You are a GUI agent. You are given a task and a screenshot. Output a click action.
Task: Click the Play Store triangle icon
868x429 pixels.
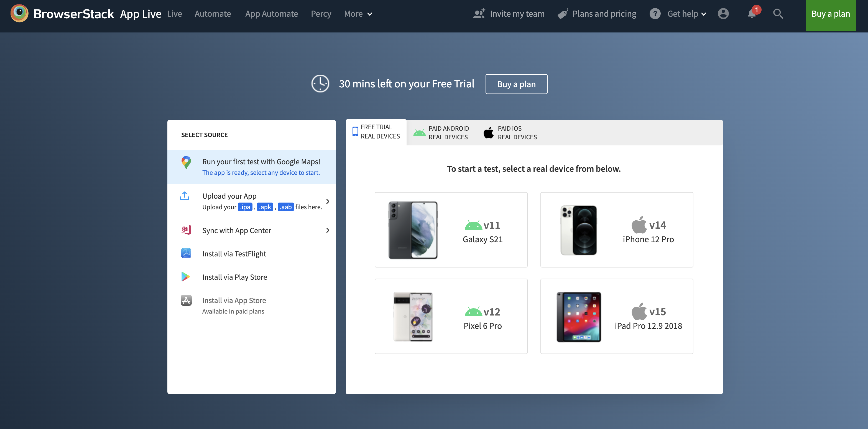click(x=186, y=277)
